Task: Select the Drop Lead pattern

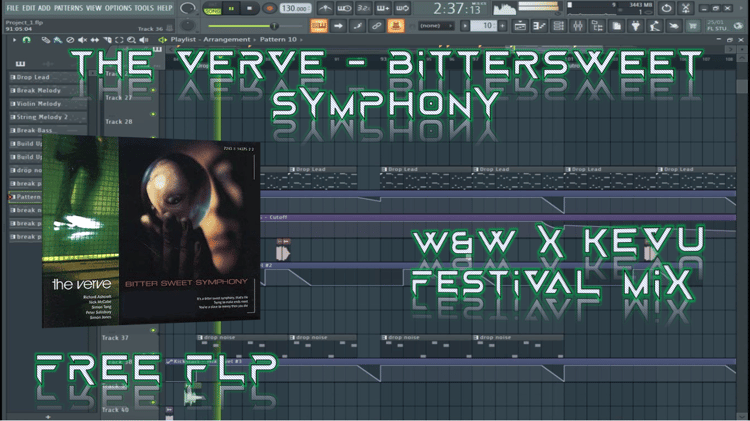Action: click(48, 77)
